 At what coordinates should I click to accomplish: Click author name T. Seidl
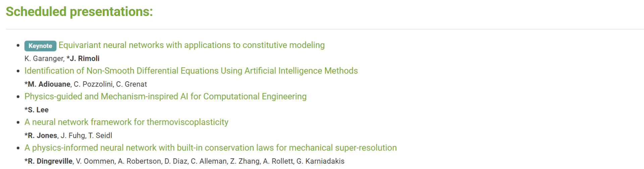100,136
